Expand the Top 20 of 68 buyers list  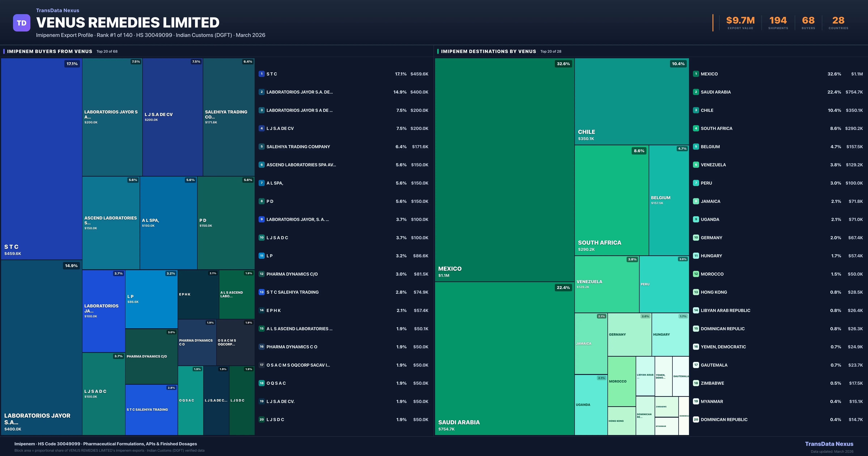click(x=107, y=52)
